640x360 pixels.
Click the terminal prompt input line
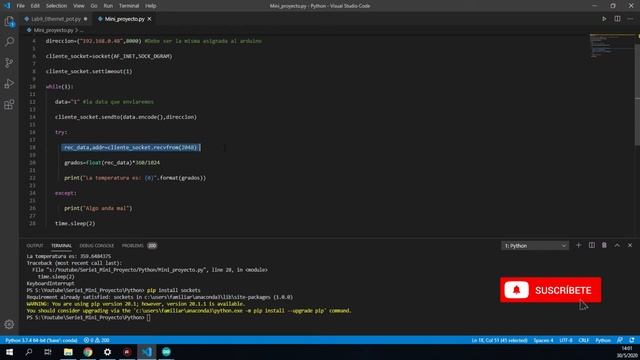click(88, 318)
